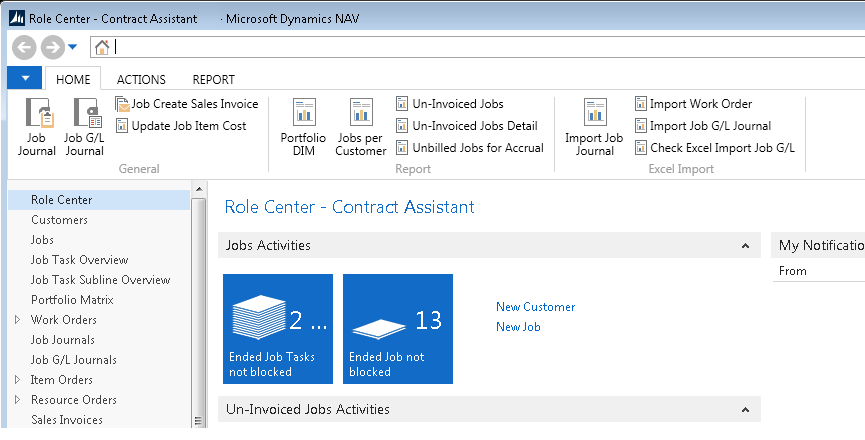Expand the Item Orders tree node
The image size is (865, 440).
click(18, 380)
